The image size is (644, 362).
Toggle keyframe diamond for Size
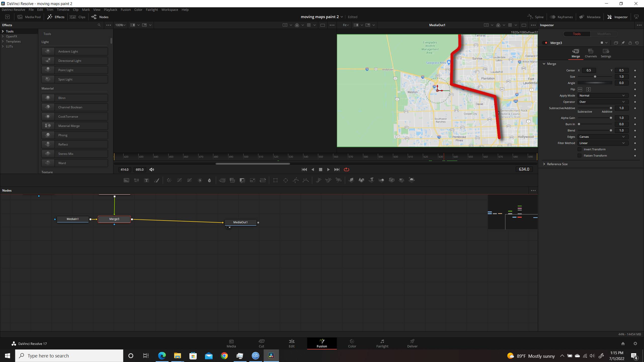[635, 77]
